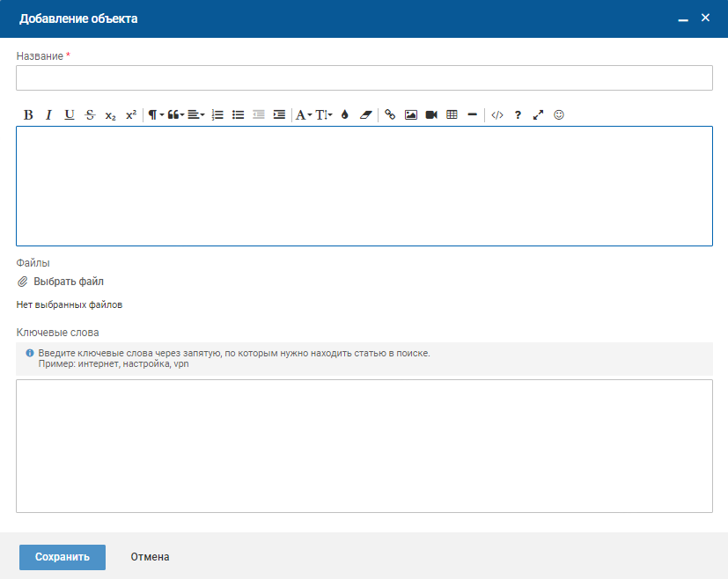Switch to HTML code view

(496, 114)
